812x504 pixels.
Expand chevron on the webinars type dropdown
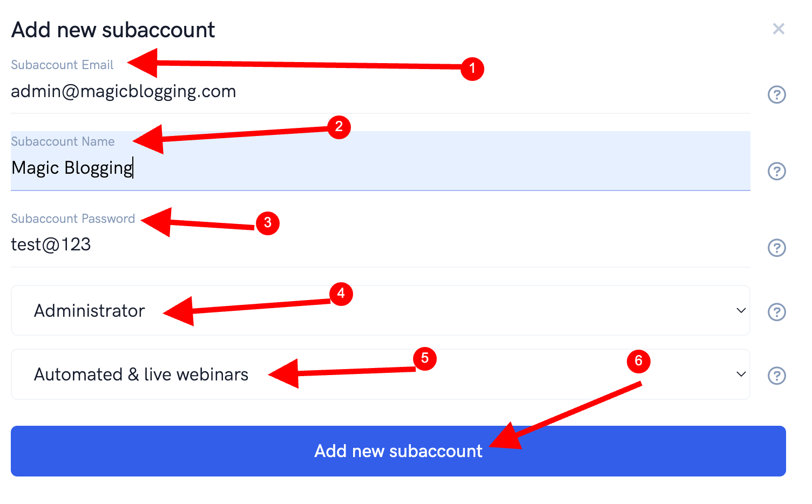(741, 374)
